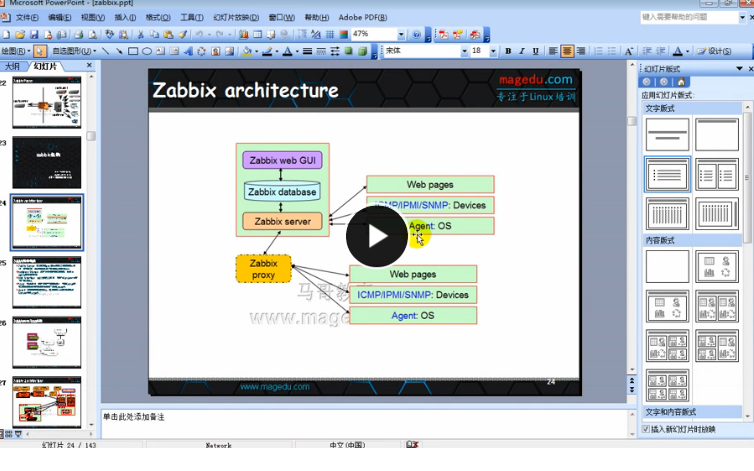Toggle Align Right

(x=581, y=51)
